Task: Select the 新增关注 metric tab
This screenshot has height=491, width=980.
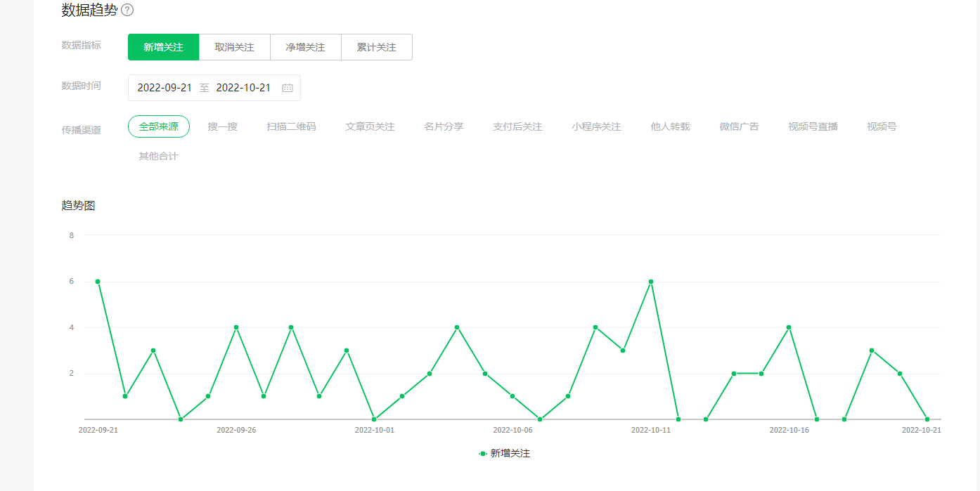Action: (163, 47)
